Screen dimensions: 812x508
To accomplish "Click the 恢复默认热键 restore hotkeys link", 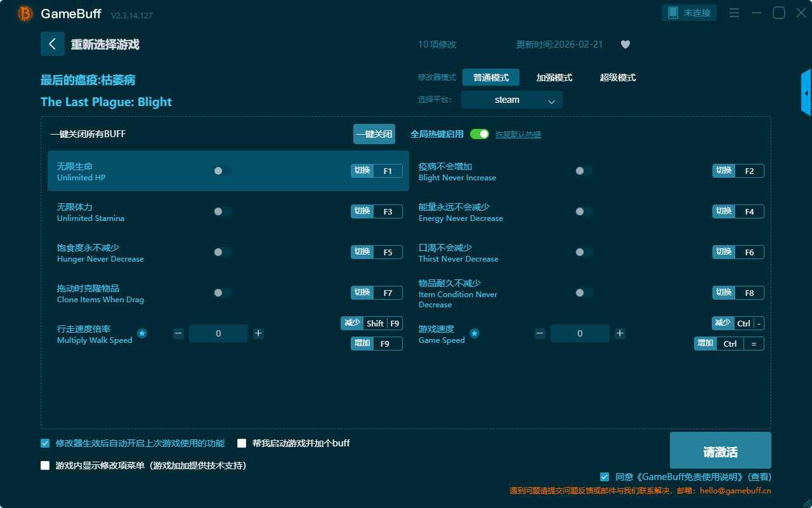I will pos(518,135).
